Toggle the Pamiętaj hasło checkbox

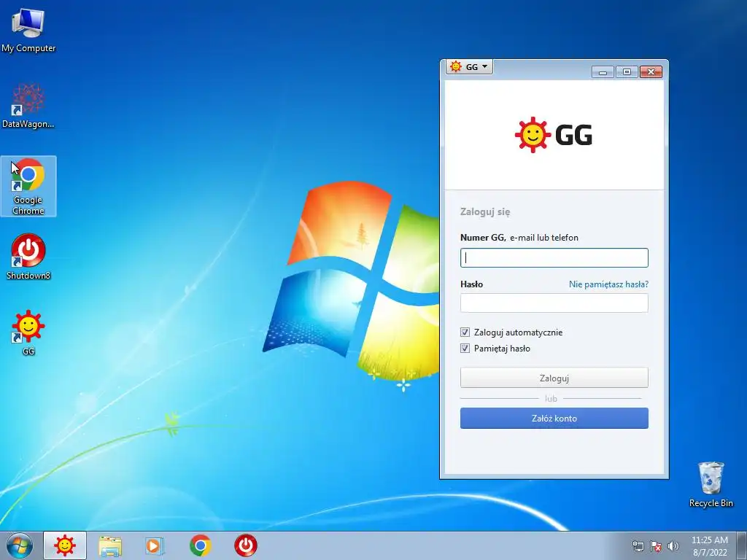pyautogui.click(x=465, y=349)
